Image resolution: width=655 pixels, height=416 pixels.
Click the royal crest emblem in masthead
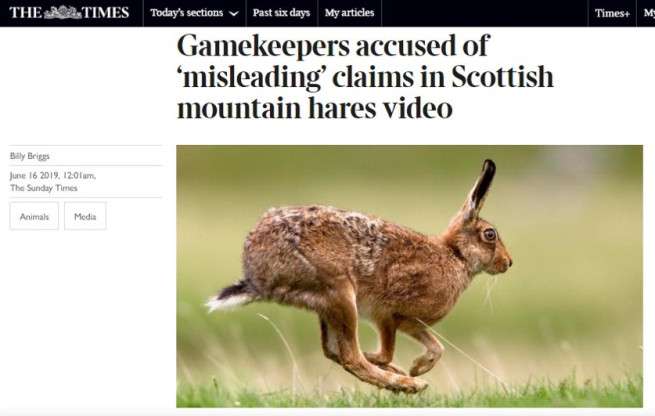63,13
